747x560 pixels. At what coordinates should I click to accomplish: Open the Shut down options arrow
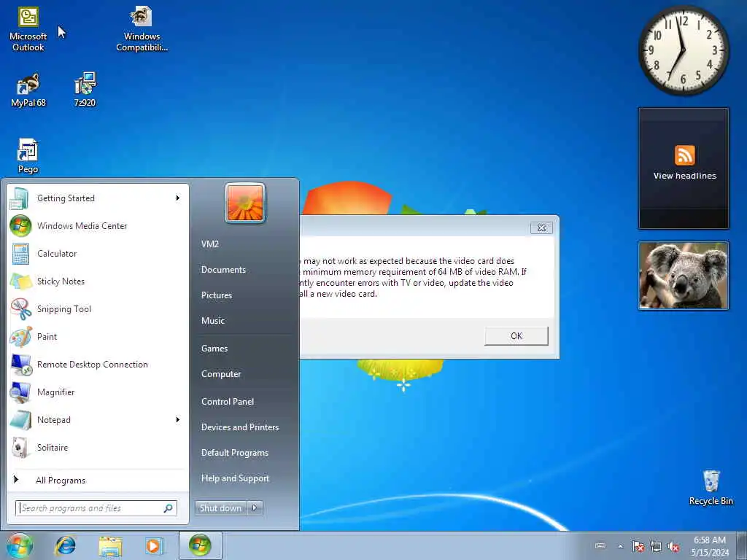tap(255, 508)
